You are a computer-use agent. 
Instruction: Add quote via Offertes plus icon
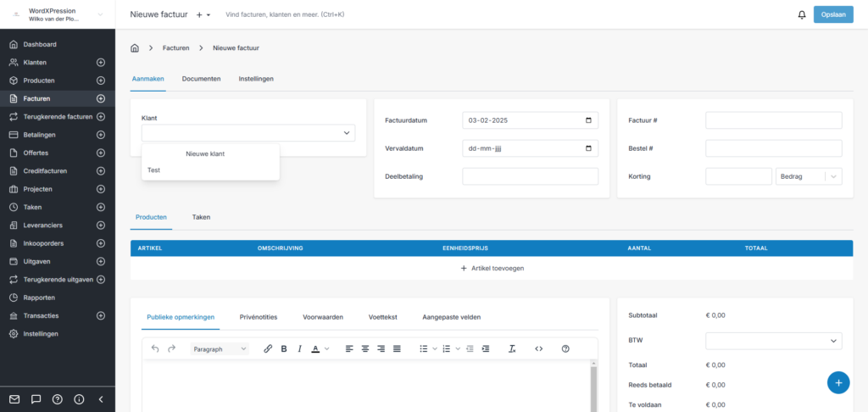tap(101, 153)
